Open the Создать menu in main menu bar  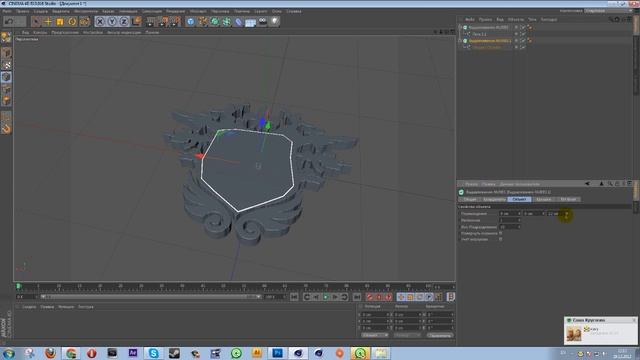(x=40, y=11)
